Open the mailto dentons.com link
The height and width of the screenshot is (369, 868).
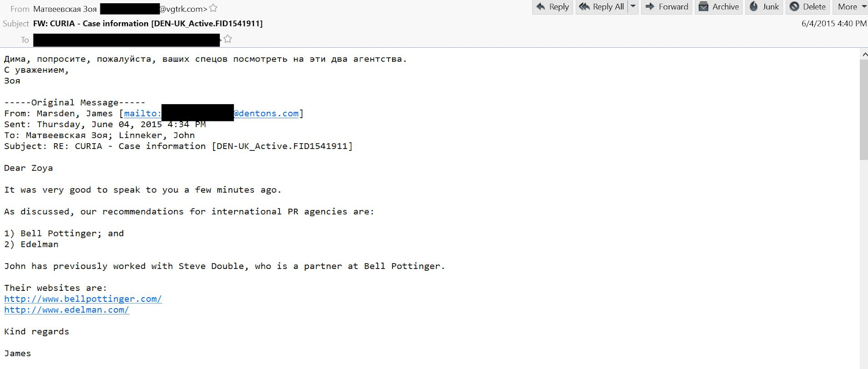pyautogui.click(x=212, y=113)
